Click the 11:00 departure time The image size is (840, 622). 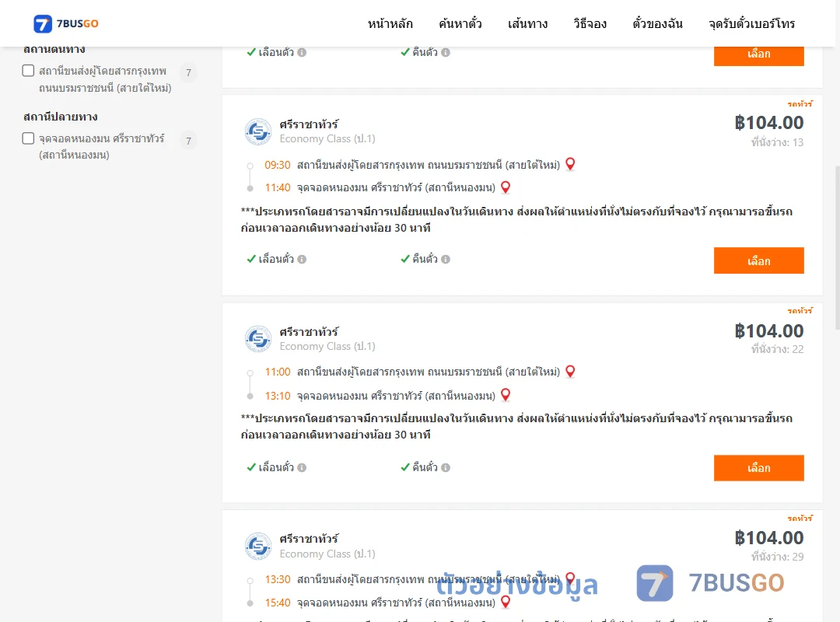(278, 372)
